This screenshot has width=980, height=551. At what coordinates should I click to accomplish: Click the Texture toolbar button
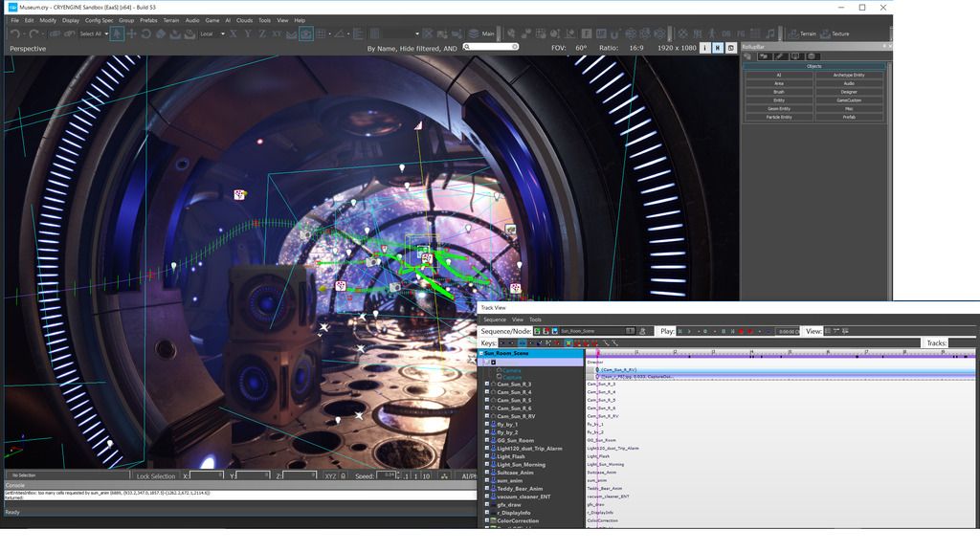pos(835,33)
